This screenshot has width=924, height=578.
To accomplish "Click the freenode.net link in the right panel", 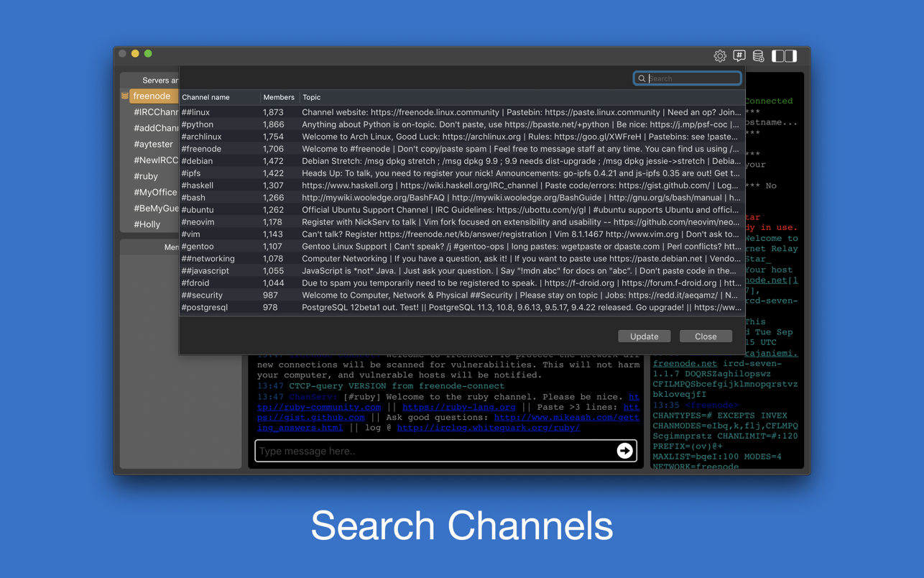I will pos(685,364).
